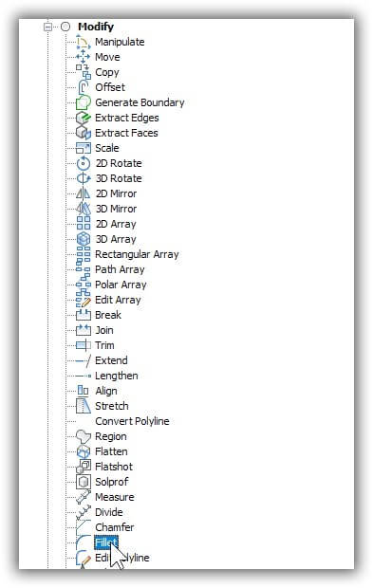Select the Extract Faces text entry
Viewport: 373px width, 588px height.
pyautogui.click(x=126, y=133)
